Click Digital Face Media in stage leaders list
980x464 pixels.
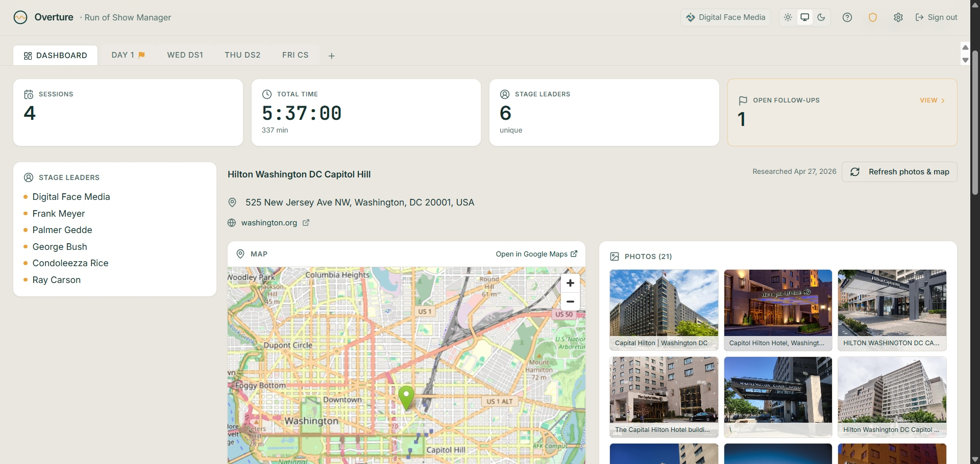[x=71, y=197]
